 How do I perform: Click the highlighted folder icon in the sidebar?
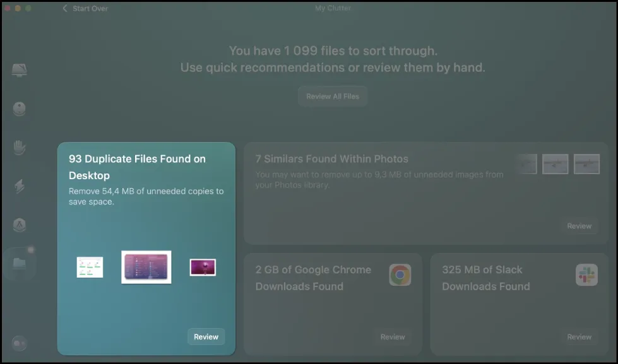(19, 262)
